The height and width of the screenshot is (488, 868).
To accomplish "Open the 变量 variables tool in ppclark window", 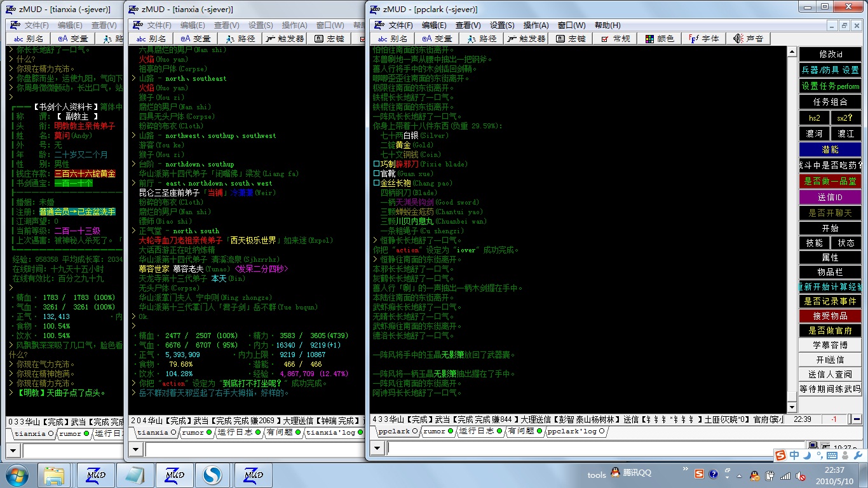I will (x=438, y=39).
